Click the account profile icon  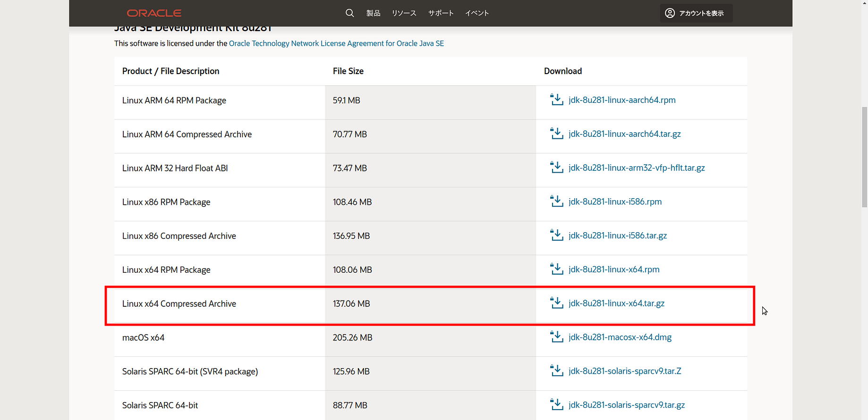[x=670, y=13]
